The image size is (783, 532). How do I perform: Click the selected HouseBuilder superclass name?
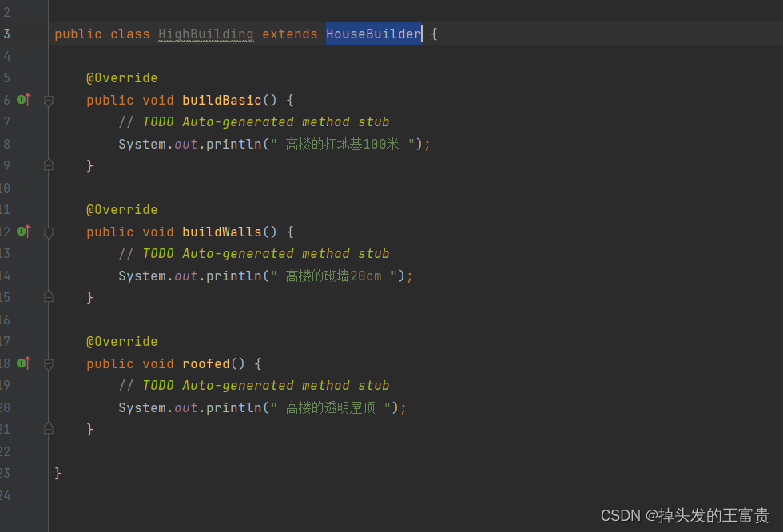tap(374, 34)
